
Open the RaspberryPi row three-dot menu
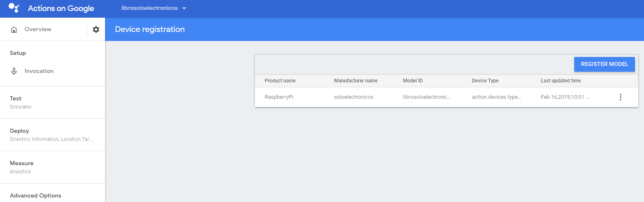[620, 97]
